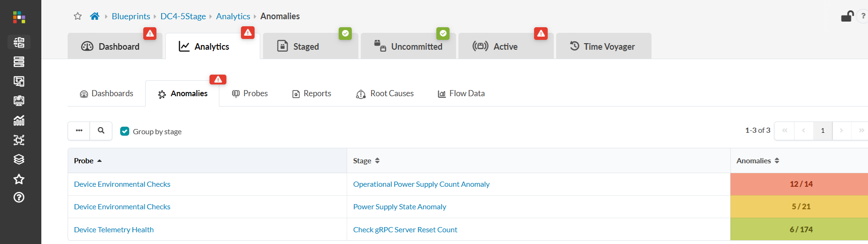Open the Design sidebar icon
868x244 pixels.
19,81
